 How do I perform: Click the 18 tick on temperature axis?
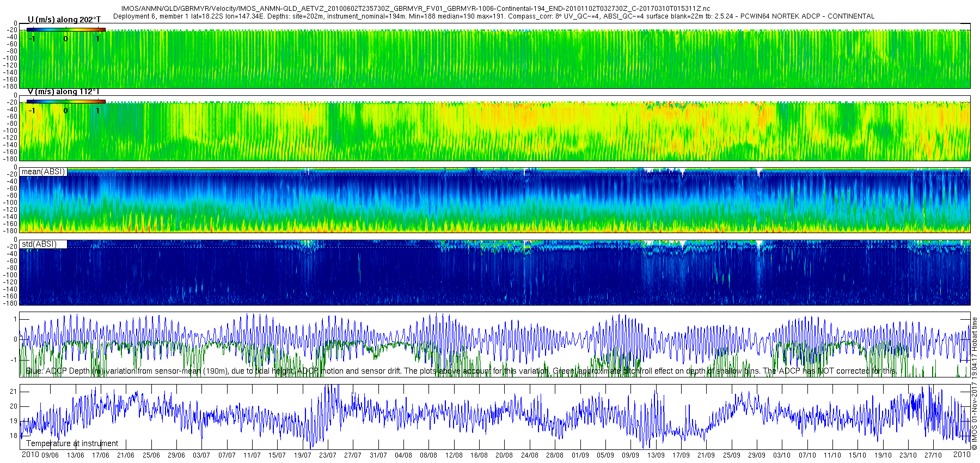coord(14,436)
